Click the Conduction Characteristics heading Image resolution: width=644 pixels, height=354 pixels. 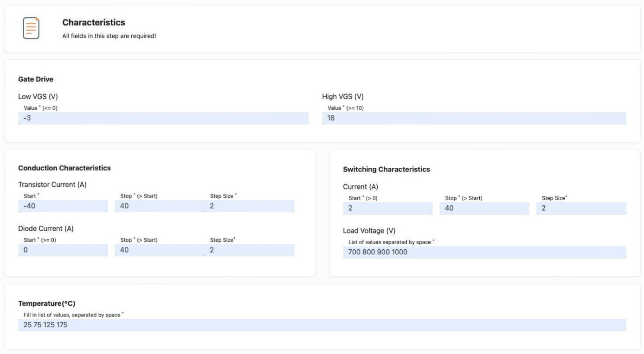[64, 168]
